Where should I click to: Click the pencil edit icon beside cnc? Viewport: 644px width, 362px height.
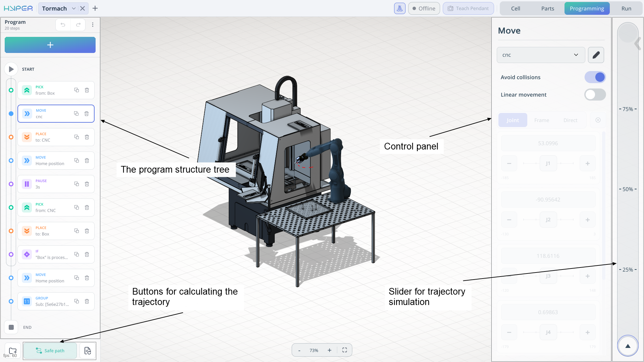[x=596, y=55]
